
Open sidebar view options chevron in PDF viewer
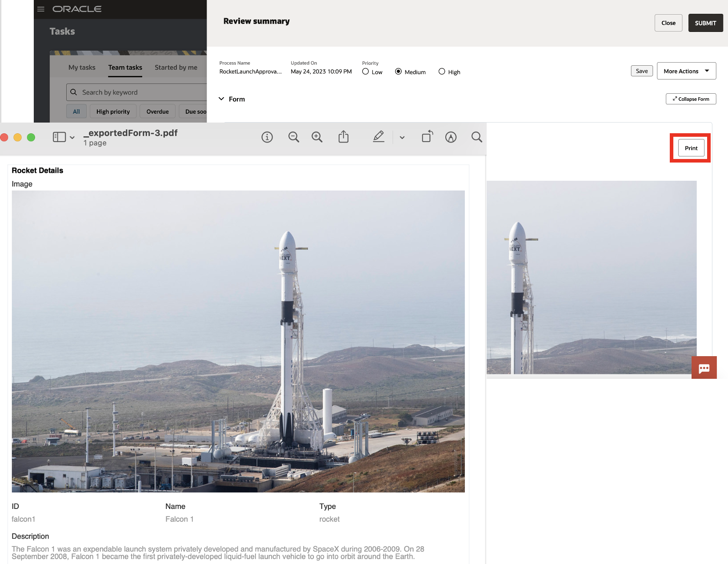(72, 138)
